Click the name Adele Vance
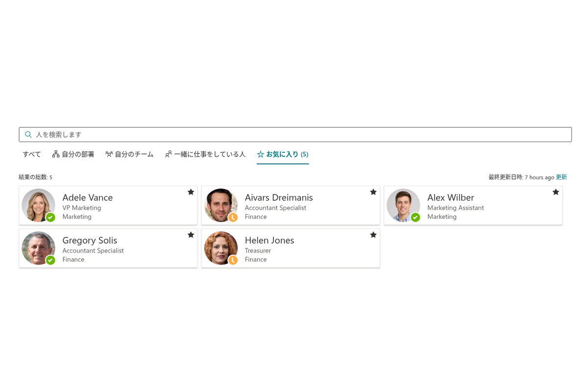 tap(88, 197)
